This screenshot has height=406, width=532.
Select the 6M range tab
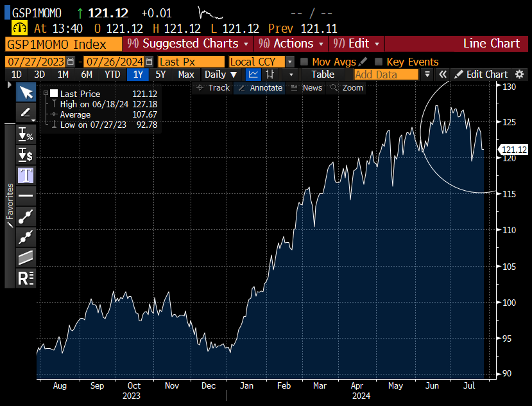(87, 75)
